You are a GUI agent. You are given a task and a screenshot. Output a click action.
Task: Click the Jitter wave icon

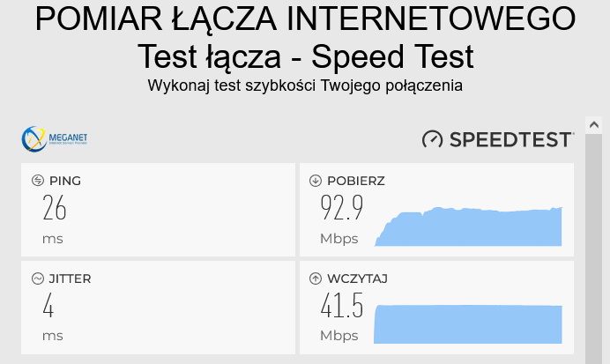coord(37,279)
